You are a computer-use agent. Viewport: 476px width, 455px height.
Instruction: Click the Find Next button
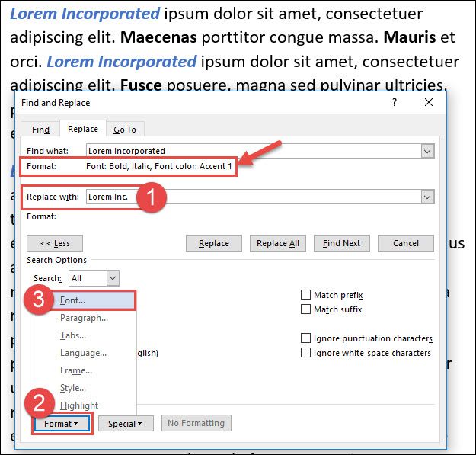click(x=342, y=243)
